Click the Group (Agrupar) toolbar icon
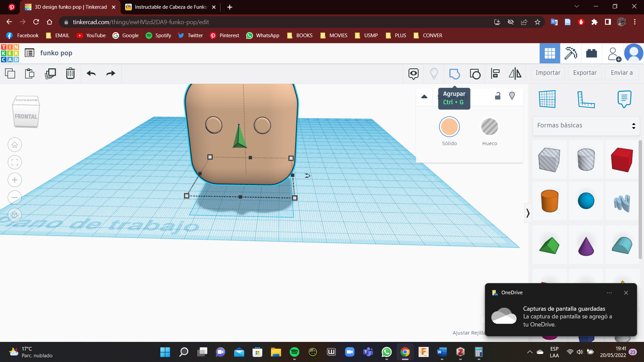Image resolution: width=644 pixels, height=362 pixels. (x=454, y=73)
